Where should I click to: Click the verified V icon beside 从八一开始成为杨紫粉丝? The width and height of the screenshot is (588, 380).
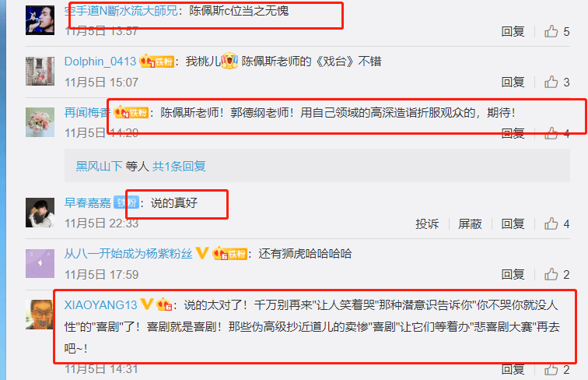(202, 253)
